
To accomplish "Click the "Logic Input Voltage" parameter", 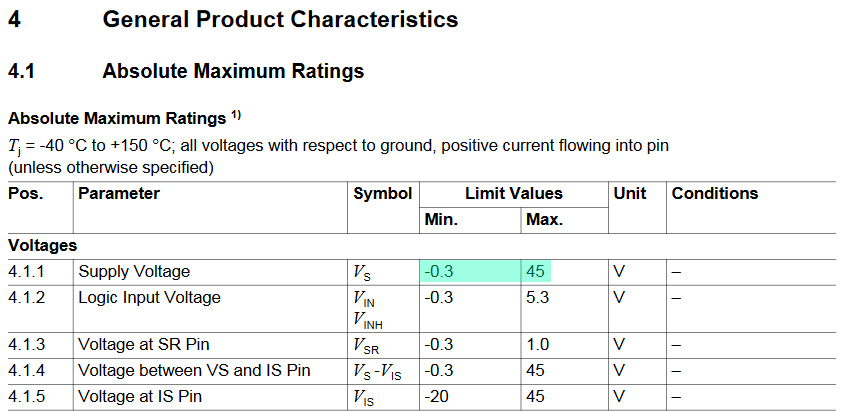I will click(150, 297).
